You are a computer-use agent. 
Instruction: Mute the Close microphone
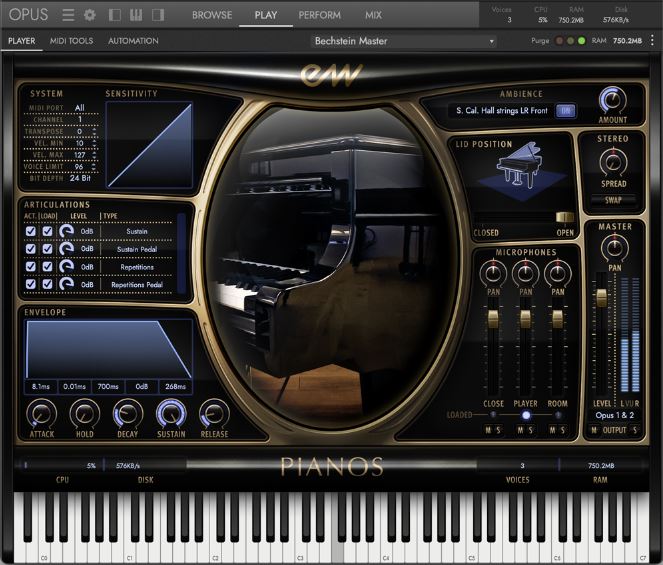click(x=488, y=430)
